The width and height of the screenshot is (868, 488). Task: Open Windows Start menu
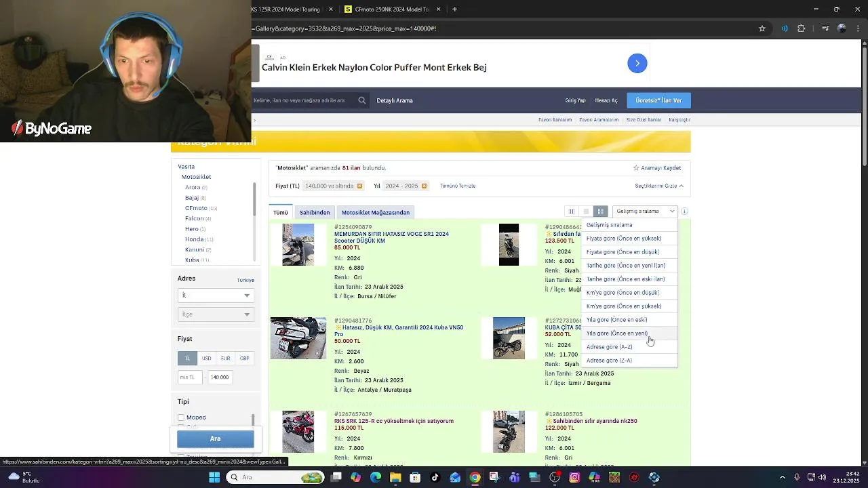coord(214,477)
